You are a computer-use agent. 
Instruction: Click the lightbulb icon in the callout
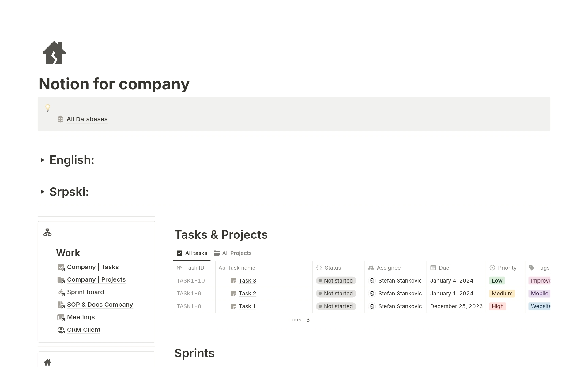48,108
